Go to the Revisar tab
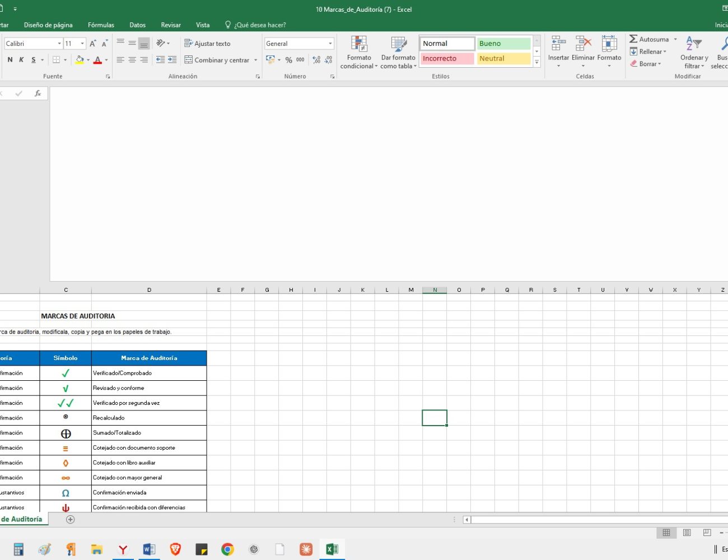Image resolution: width=728 pixels, height=560 pixels. (171, 25)
